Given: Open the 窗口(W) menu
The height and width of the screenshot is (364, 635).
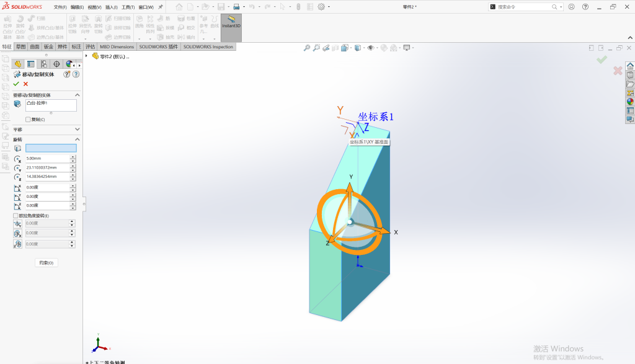Looking at the screenshot, I should coord(146,7).
